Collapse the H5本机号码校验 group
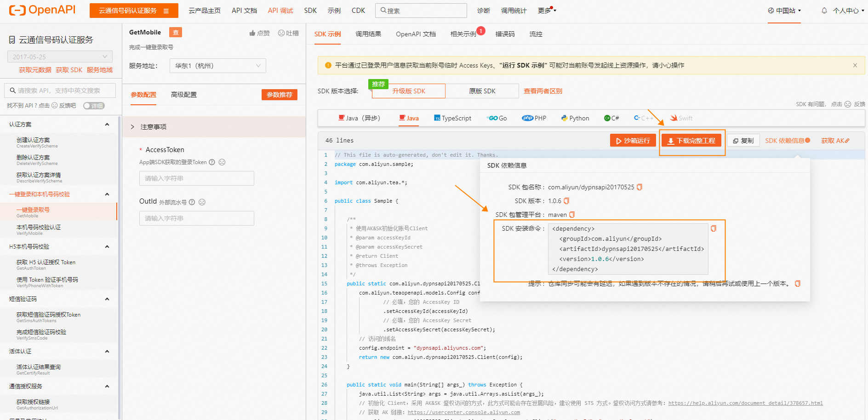Viewport: 868px width, 420px height. (x=107, y=247)
